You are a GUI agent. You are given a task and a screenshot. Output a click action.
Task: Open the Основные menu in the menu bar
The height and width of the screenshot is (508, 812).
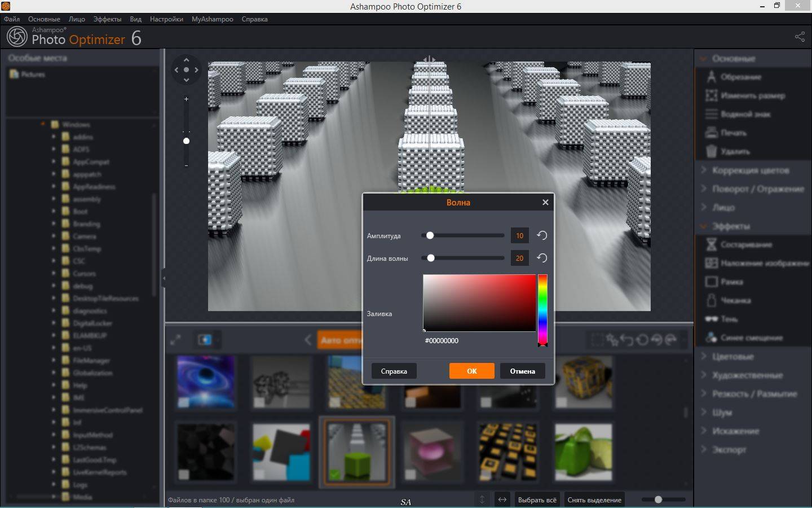click(44, 19)
